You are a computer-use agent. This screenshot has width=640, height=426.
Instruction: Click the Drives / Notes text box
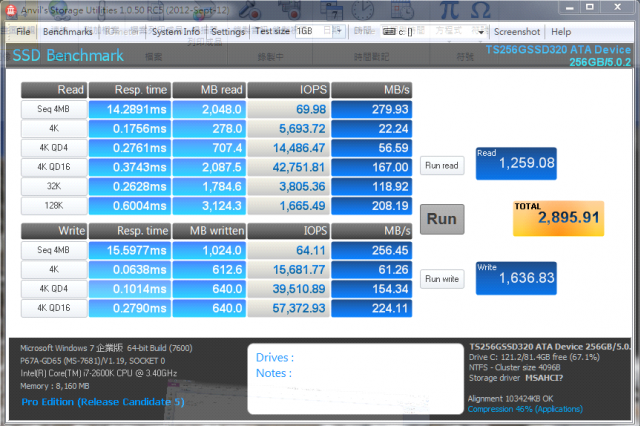(355, 379)
